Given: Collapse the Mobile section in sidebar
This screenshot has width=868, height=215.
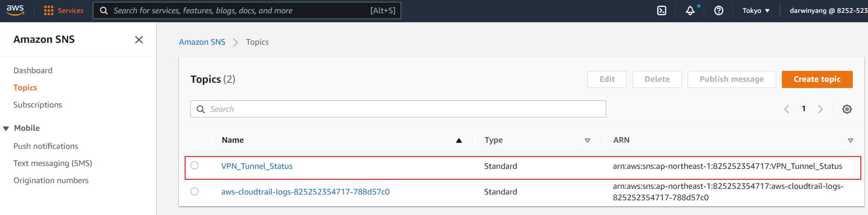Looking at the screenshot, I should point(6,128).
